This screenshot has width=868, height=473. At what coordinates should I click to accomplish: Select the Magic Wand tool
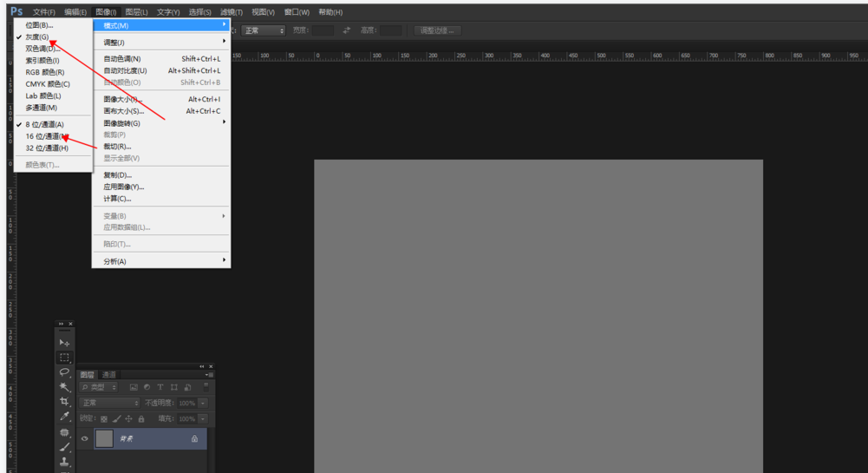tap(64, 387)
